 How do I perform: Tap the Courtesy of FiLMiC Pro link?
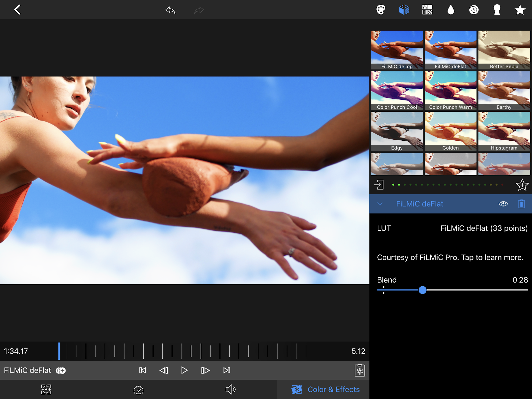coord(450,257)
